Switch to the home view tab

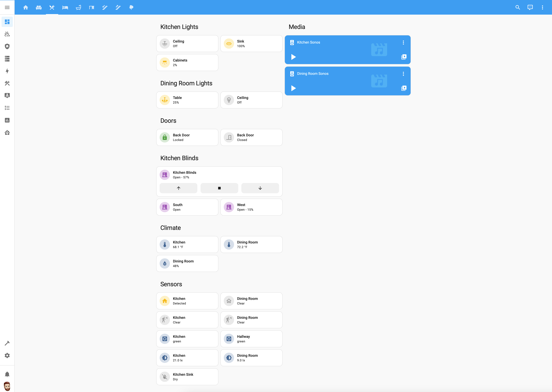pos(26,7)
